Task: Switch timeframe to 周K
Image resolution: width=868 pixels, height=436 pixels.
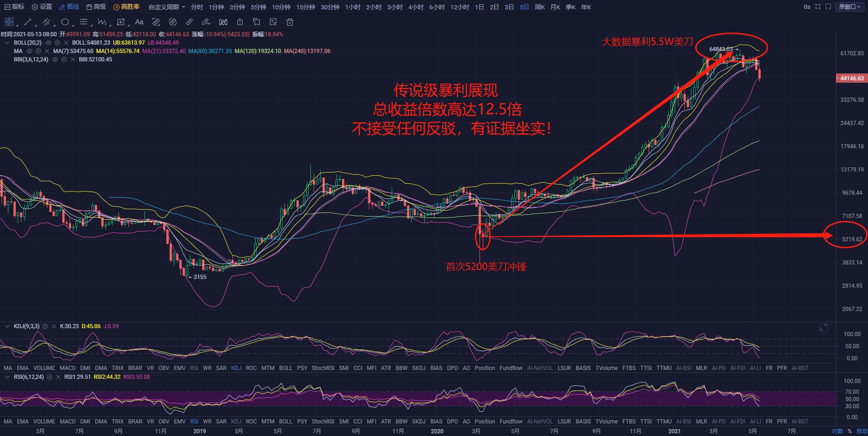Action: [x=539, y=7]
